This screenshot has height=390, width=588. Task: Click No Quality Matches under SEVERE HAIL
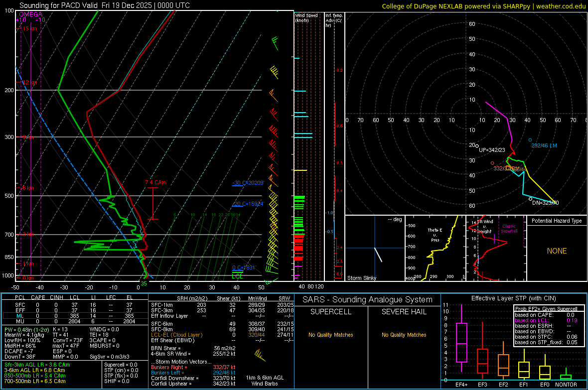coord(404,335)
